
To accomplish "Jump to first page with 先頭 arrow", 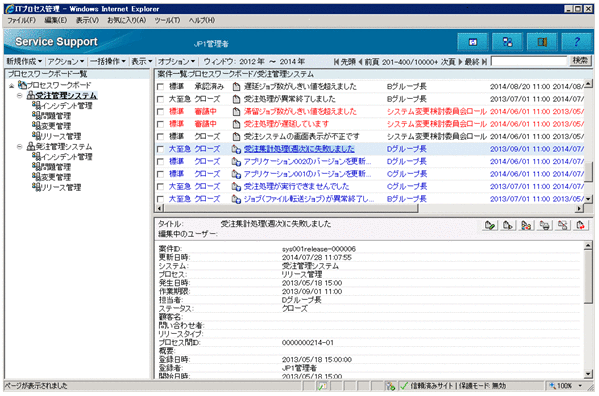I will click(x=336, y=62).
